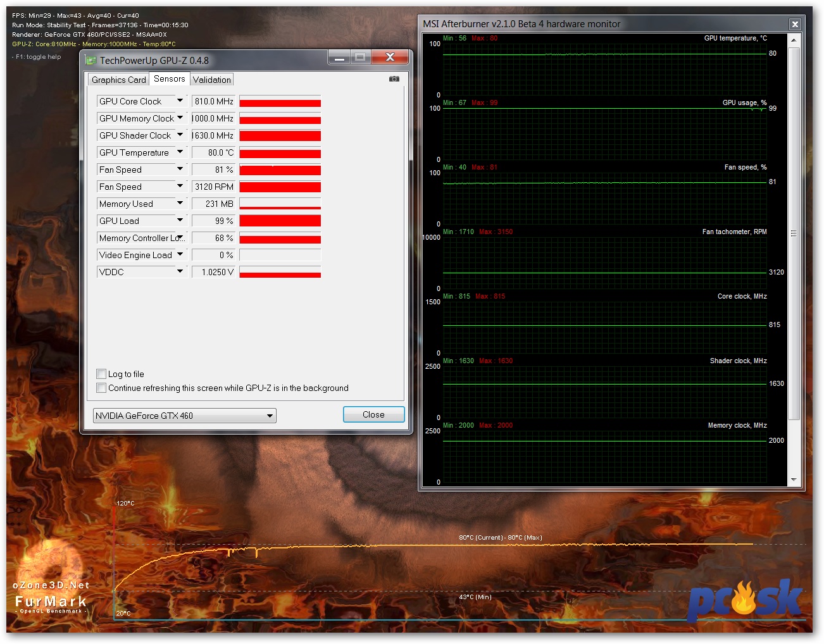The height and width of the screenshot is (644, 824).
Task: Switch to the Graphics Card tab
Action: click(119, 80)
